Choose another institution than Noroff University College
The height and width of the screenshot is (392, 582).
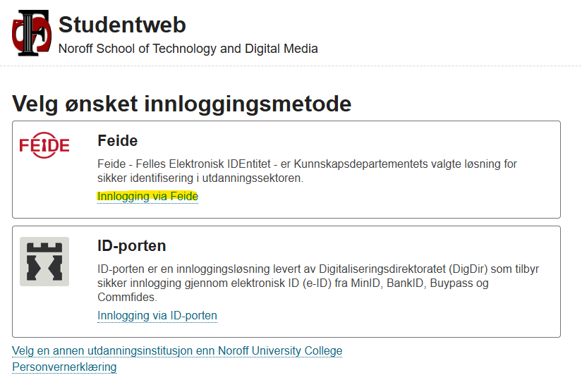click(177, 351)
